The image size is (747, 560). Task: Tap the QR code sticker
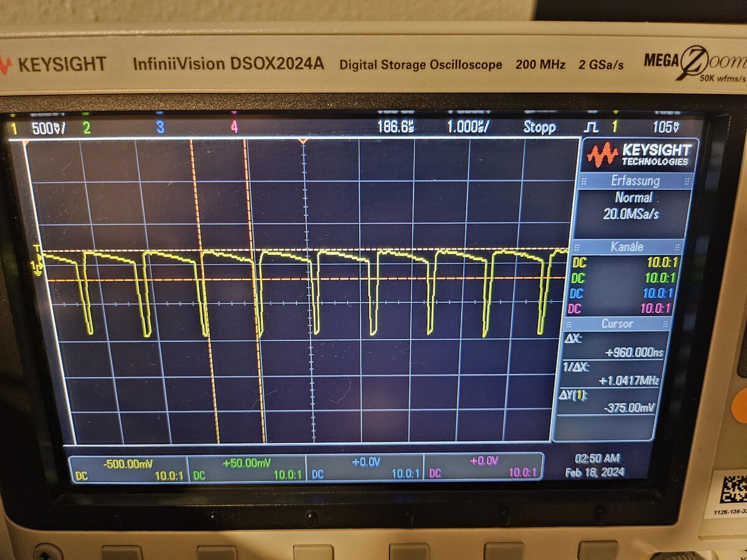tap(733, 489)
